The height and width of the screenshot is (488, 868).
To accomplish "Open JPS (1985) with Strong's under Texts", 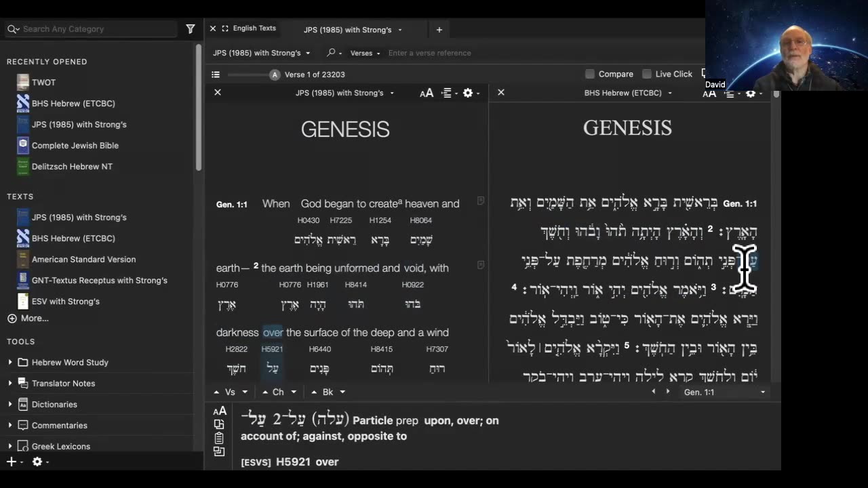I will click(79, 217).
